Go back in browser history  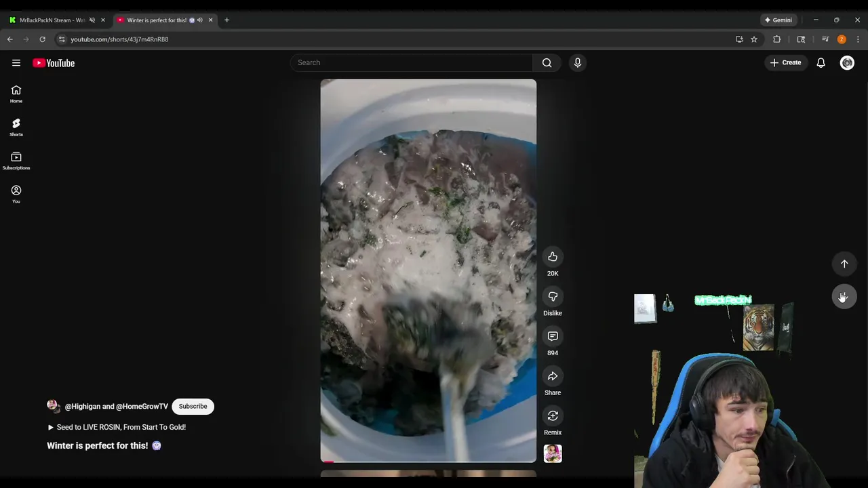click(x=10, y=39)
